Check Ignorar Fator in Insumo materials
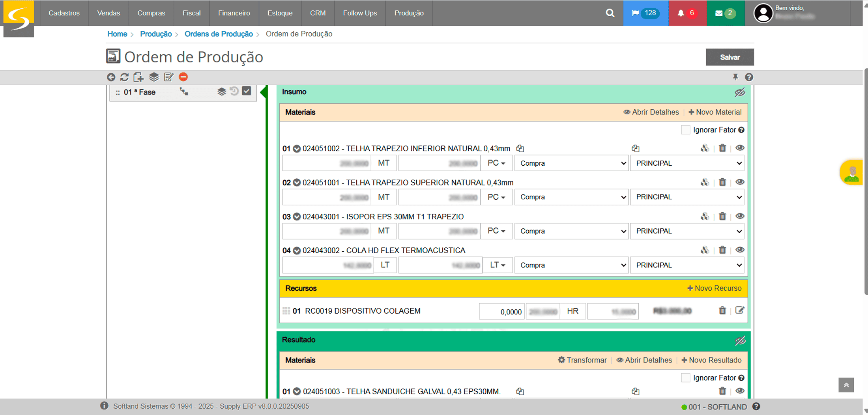This screenshot has height=415, width=868. pyautogui.click(x=686, y=130)
